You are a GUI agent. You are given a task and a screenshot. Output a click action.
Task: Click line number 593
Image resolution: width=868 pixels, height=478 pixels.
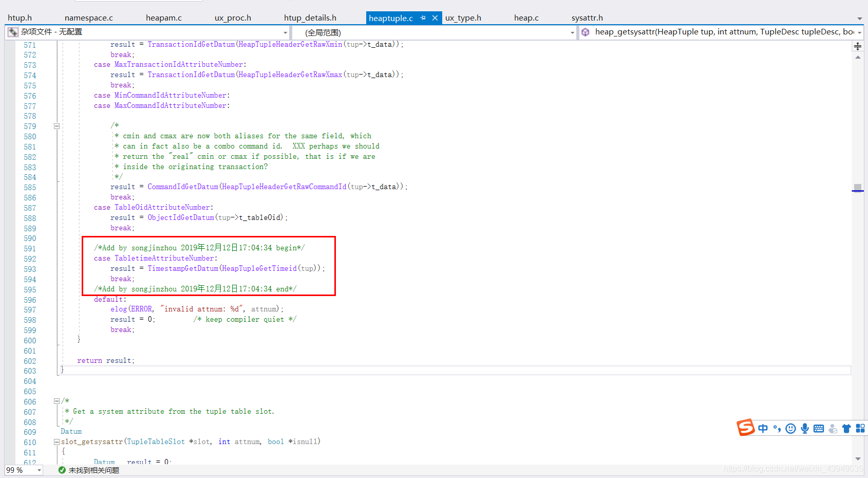pyautogui.click(x=30, y=269)
